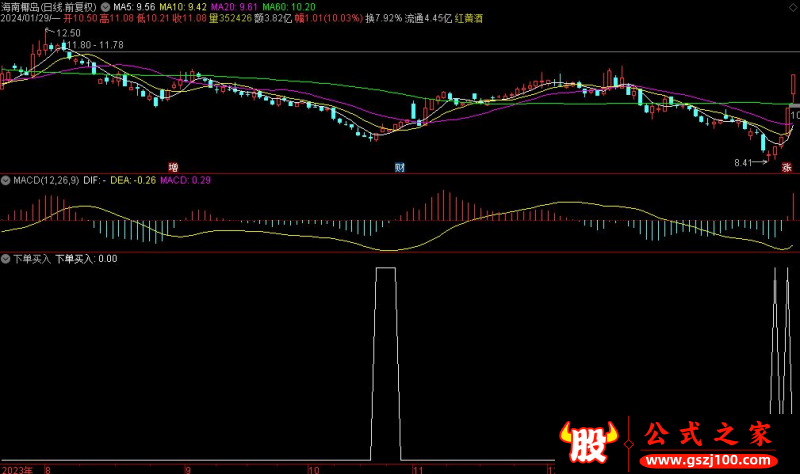
Task: Click the change 幅1.01(10.03%) value
Action: pos(329,18)
